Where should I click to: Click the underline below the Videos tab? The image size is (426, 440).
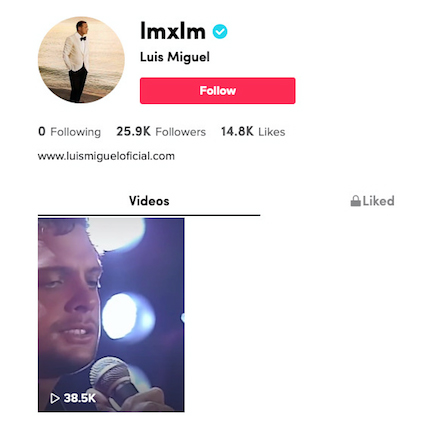149,215
